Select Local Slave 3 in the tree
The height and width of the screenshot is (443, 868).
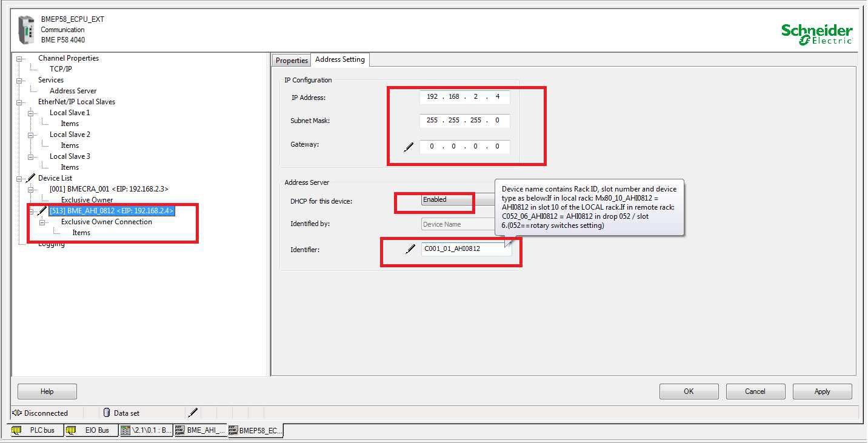coord(70,156)
